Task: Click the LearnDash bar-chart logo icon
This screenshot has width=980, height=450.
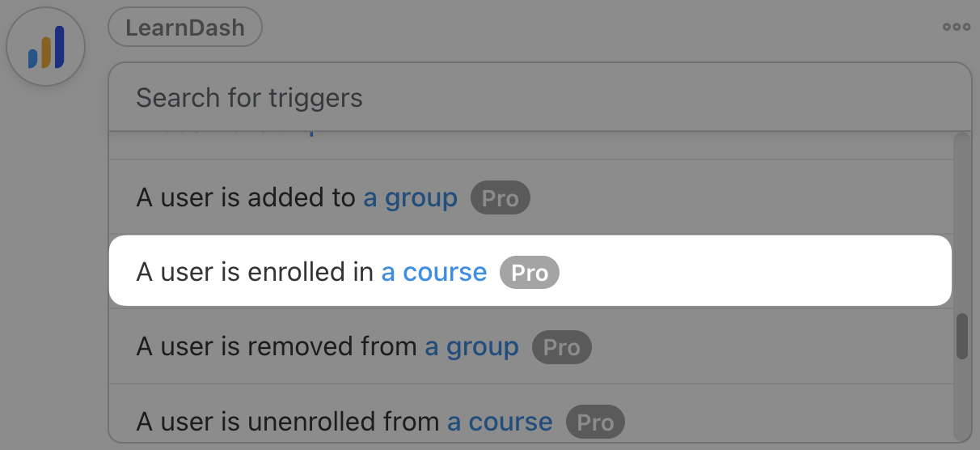Action: pos(46,48)
